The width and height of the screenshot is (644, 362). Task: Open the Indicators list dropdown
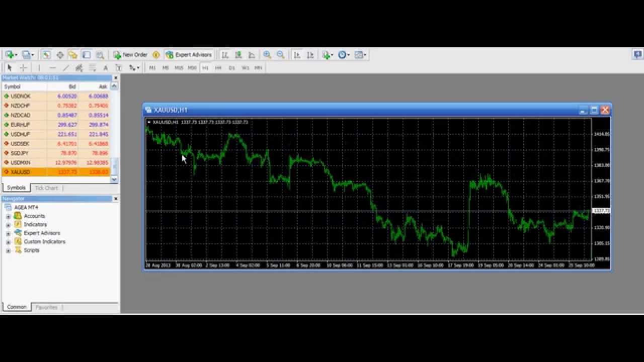coord(328,55)
